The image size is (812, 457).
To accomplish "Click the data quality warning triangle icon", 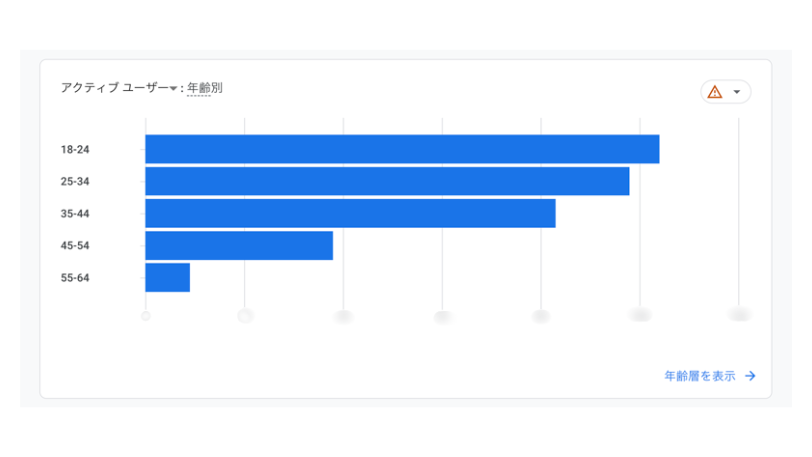I will (715, 92).
